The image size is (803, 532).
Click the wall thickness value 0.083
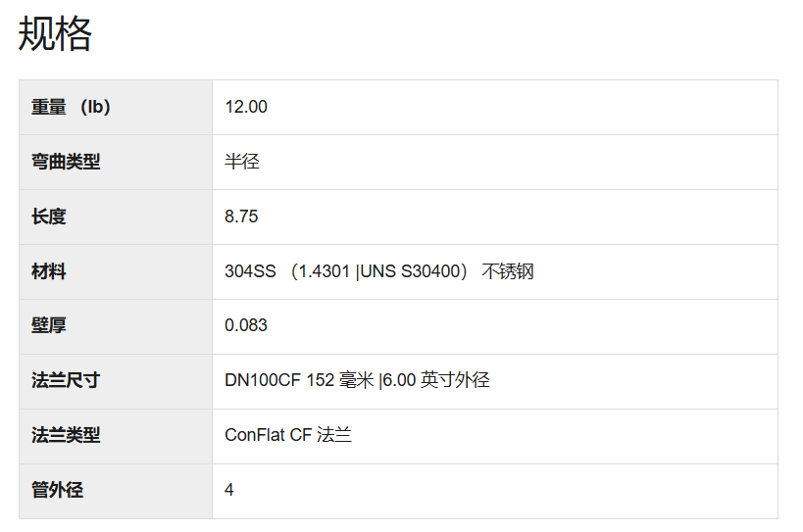(246, 325)
